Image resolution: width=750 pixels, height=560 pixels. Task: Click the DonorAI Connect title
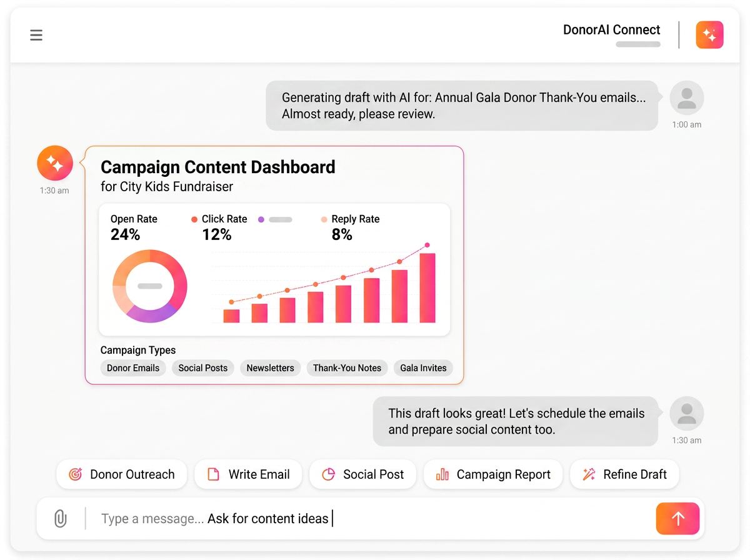pos(611,29)
